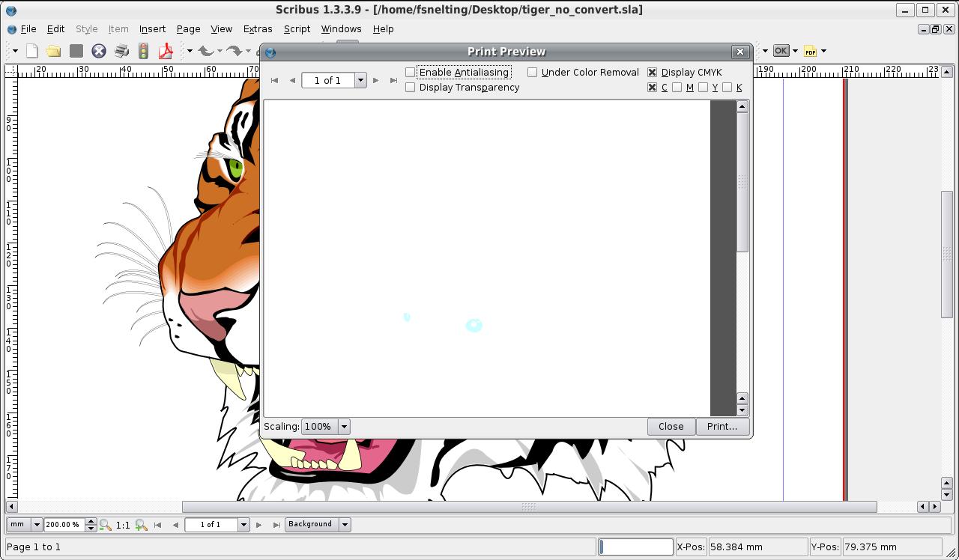Enable the M (magenta) channel checkbox
Screen dimensions: 959x560
point(677,87)
